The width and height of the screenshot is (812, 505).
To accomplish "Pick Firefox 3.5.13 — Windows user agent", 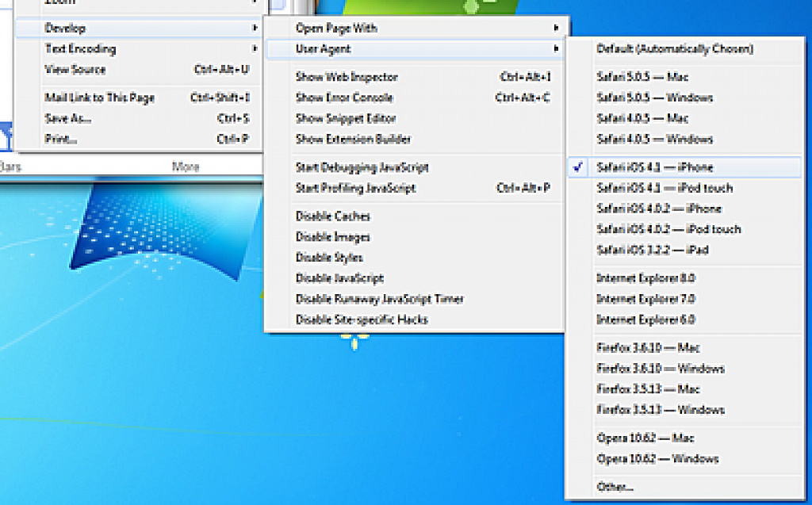I will pos(684,410).
